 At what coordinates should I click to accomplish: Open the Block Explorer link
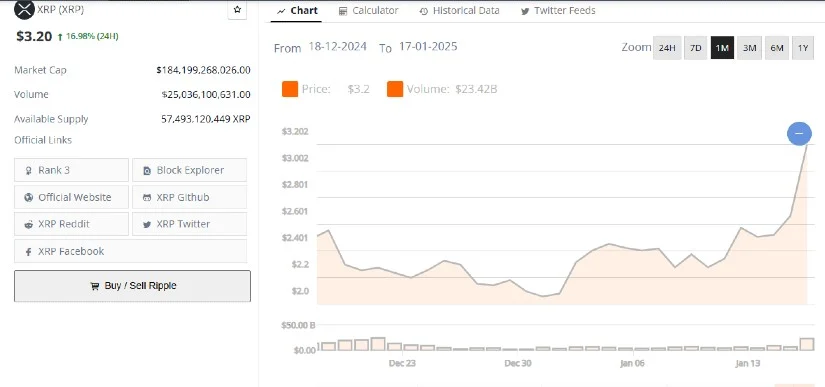click(189, 170)
